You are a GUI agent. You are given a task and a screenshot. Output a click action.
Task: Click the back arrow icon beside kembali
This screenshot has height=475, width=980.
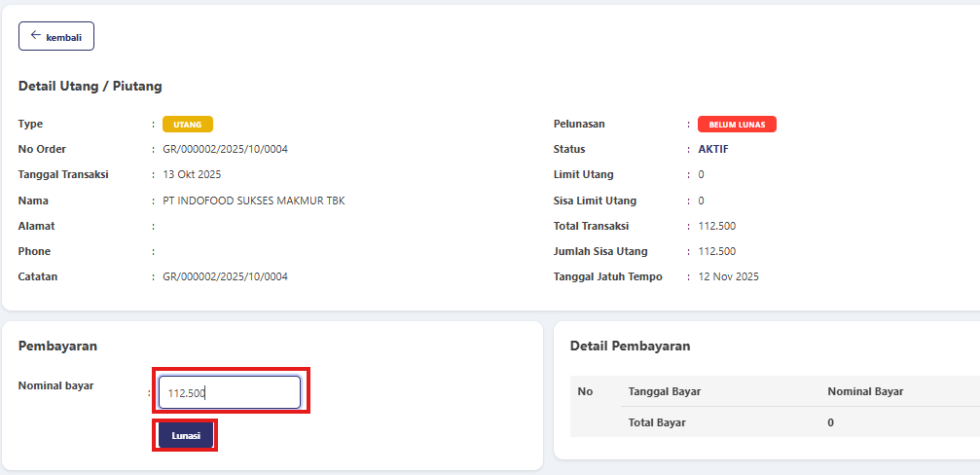pyautogui.click(x=35, y=35)
